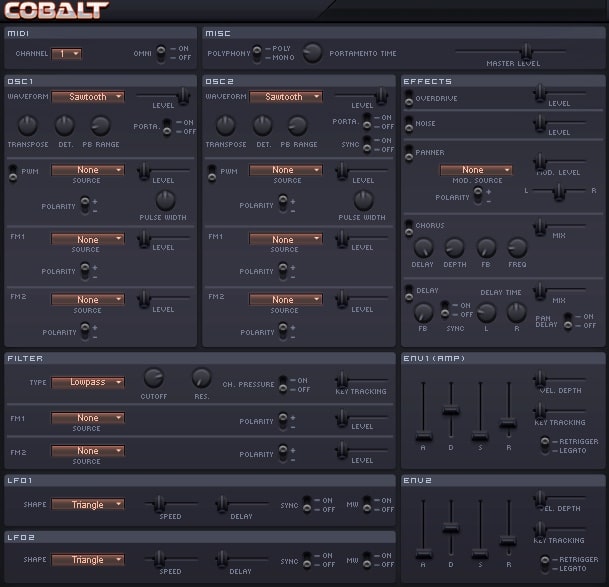Click the ENV1 Attack fader

coord(424,435)
